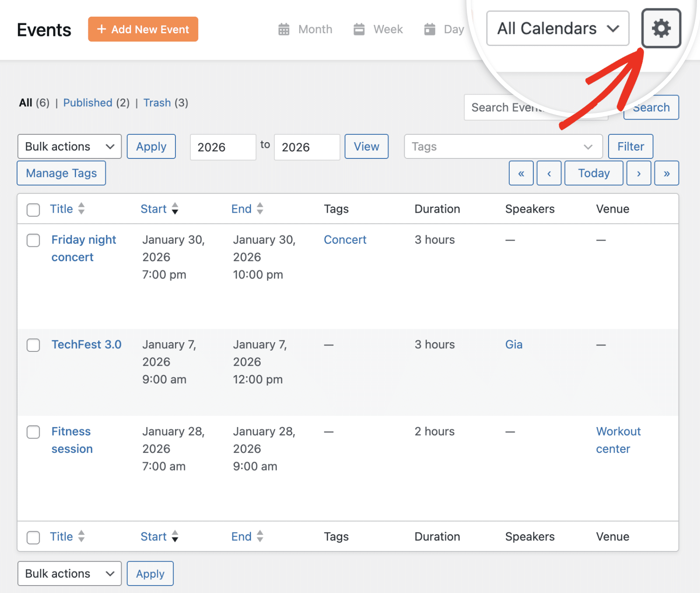Sort events by Start column arrows

click(x=175, y=209)
